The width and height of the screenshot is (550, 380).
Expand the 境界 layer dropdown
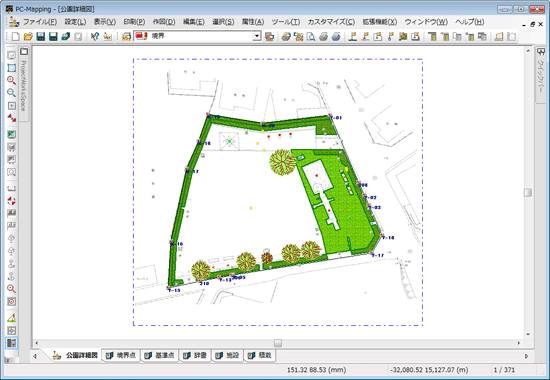click(257, 36)
